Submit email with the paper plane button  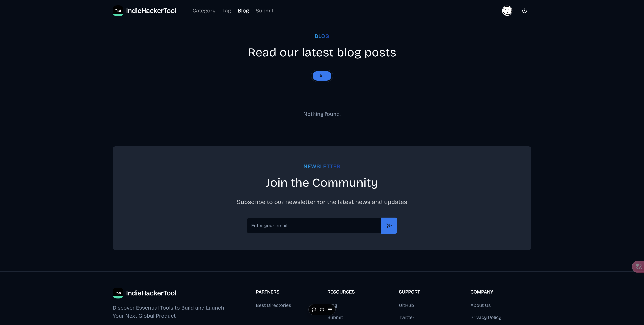click(x=389, y=225)
